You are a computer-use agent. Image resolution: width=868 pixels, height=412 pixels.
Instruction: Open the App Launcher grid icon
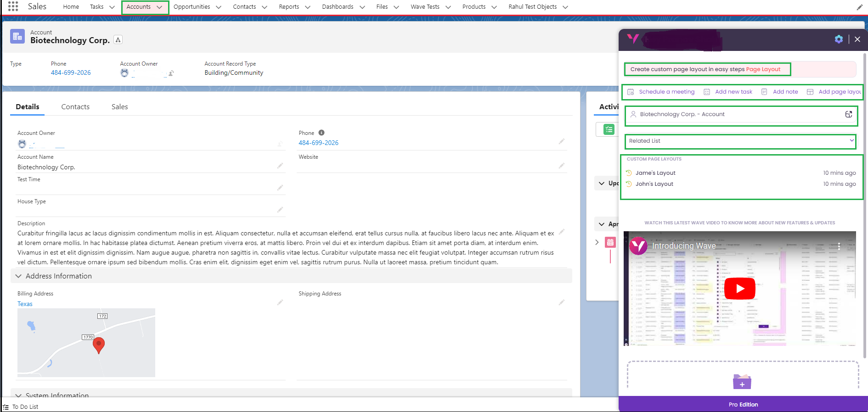(x=13, y=6)
